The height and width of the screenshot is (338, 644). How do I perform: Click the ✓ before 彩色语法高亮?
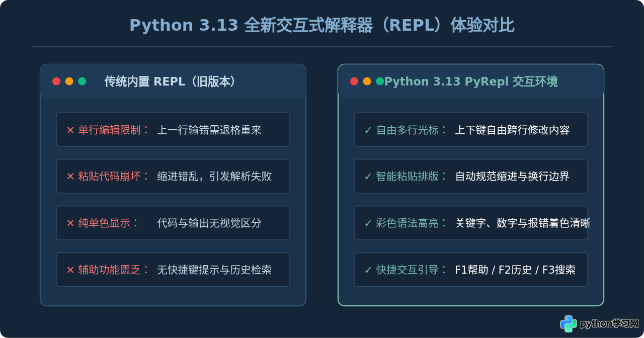click(368, 223)
